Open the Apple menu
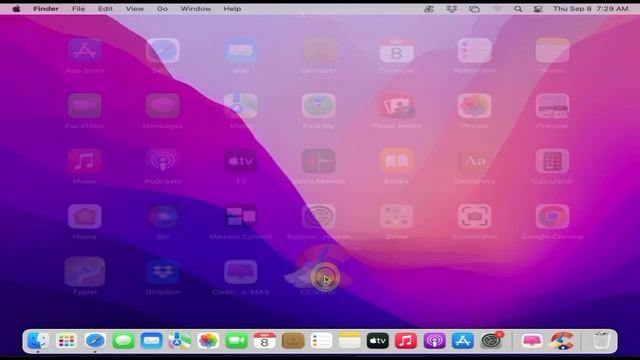Screen dimensions: 640x360 click(16, 9)
